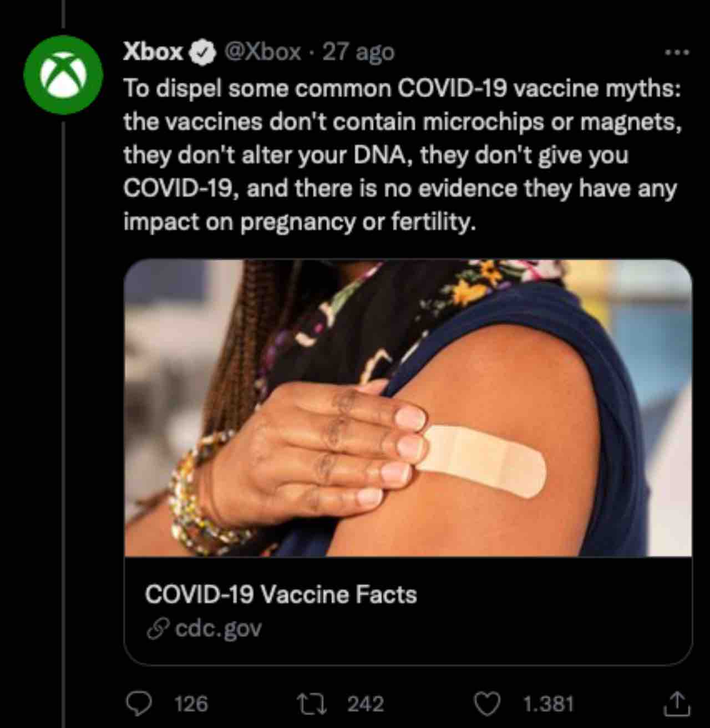Click the like count 1.381
The width and height of the screenshot is (710, 728).
pos(548,704)
